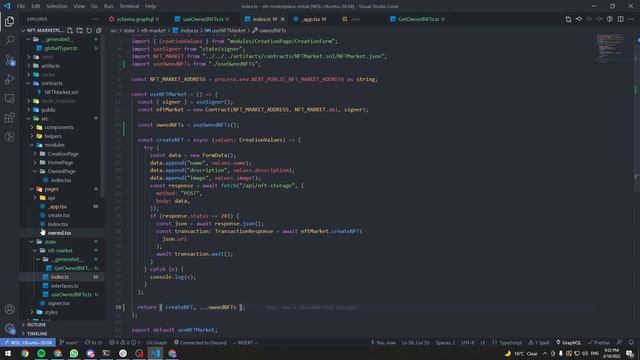640x360 pixels.
Task: Open the Accounts icon in activity bar
Action: (x=9, y=309)
